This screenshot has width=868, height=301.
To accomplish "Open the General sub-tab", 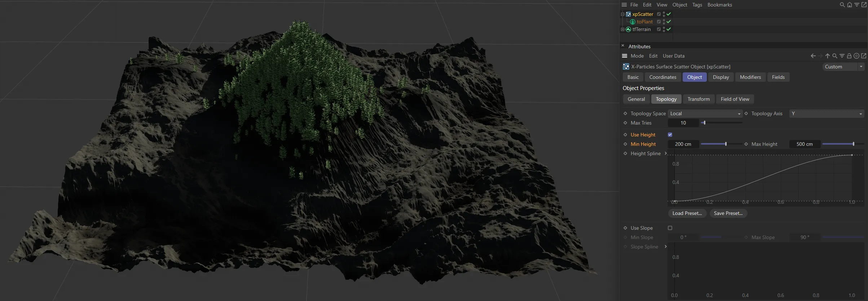I will click(x=636, y=99).
